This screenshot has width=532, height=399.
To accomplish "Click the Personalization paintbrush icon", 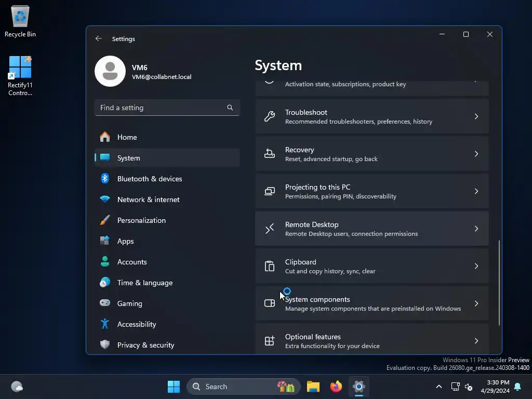I will 105,220.
